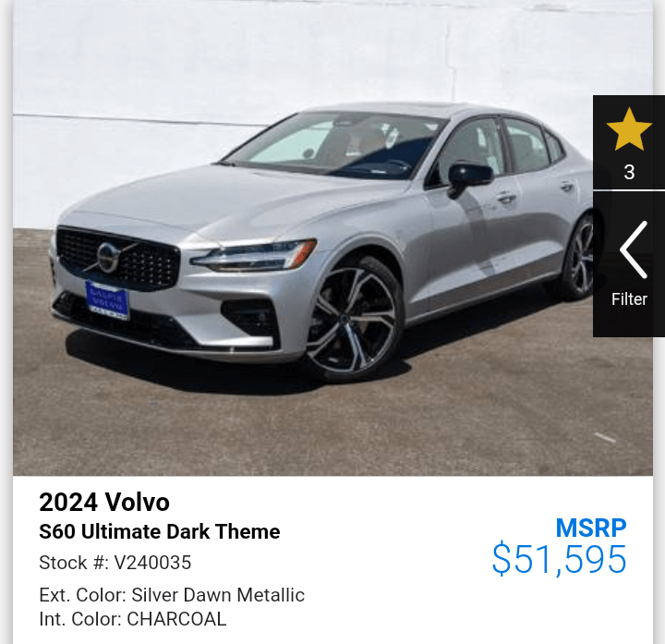Expand the Filter panel chevron arrow
The width and height of the screenshot is (665, 644).
point(634,249)
